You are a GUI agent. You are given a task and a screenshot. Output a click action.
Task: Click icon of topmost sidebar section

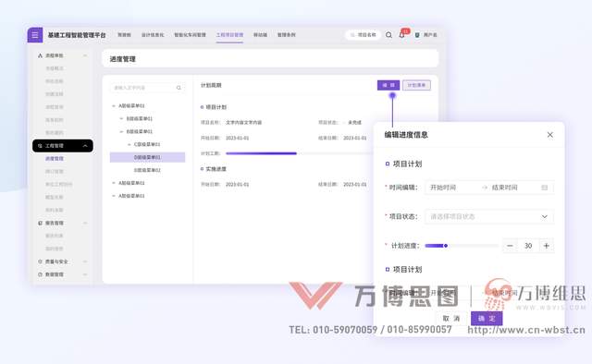click(x=40, y=55)
